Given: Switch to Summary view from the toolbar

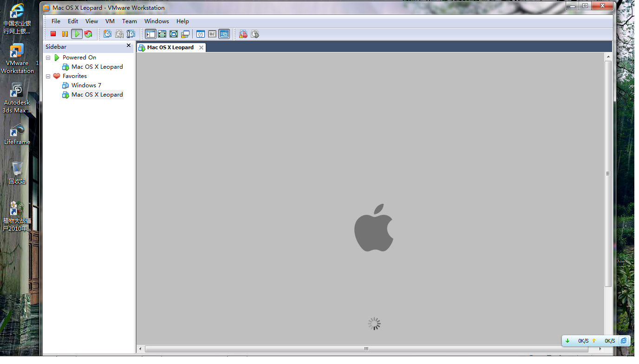Looking at the screenshot, I should tap(201, 34).
